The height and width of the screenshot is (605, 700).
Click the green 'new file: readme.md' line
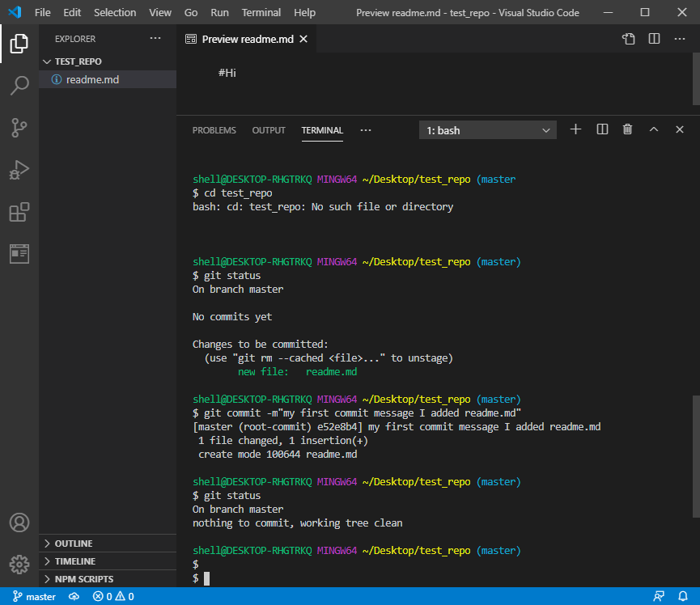click(x=297, y=372)
